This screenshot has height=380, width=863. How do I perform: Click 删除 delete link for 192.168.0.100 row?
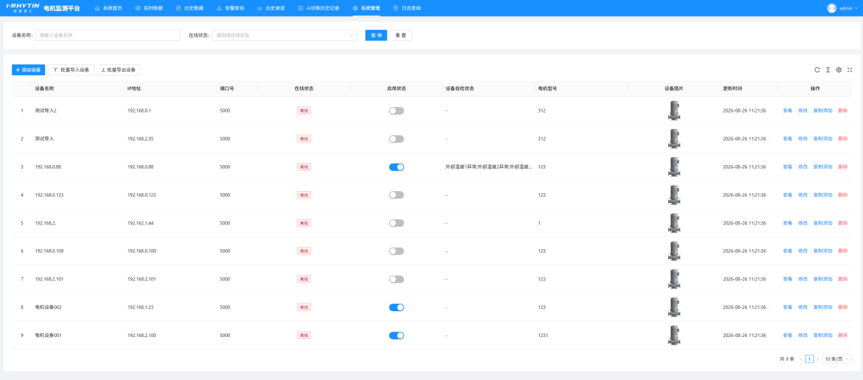pos(843,251)
